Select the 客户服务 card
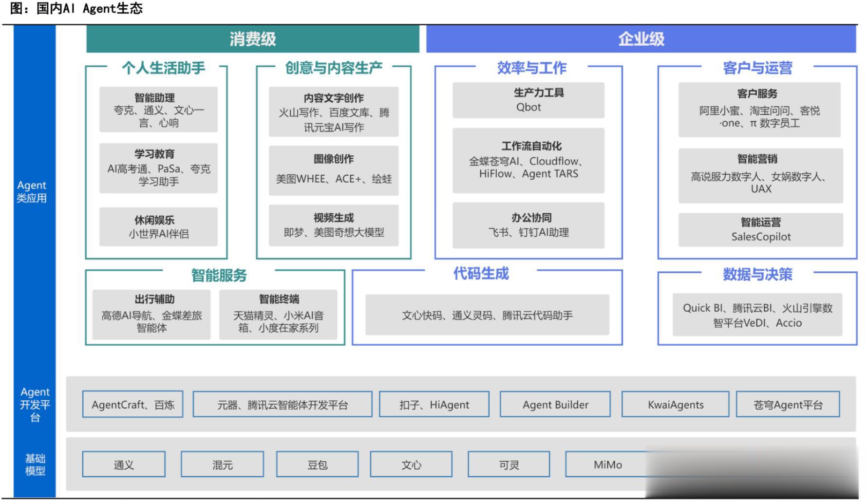This screenshot has height=504, width=867. [x=759, y=110]
